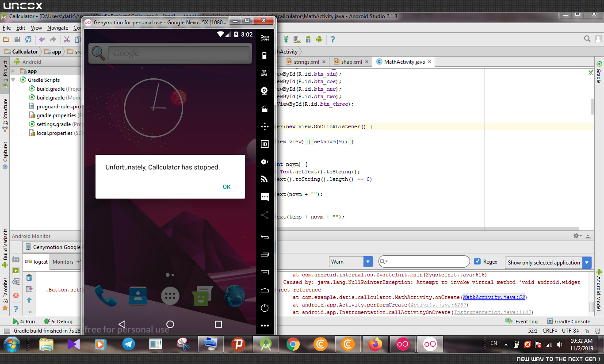604x364 pixels.
Task: Open Show only selected application dropdown
Action: (x=548, y=262)
